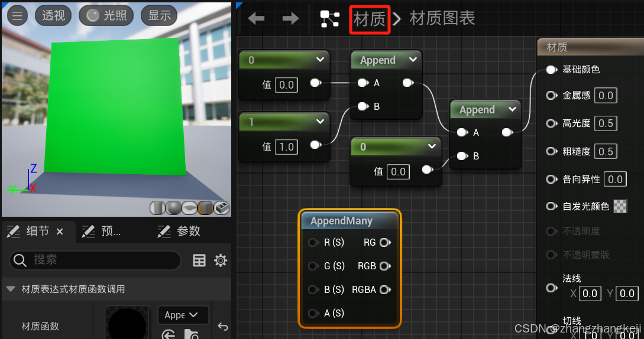Edit 法线 normal Y value field
This screenshot has width=644, height=339.
pos(627,294)
